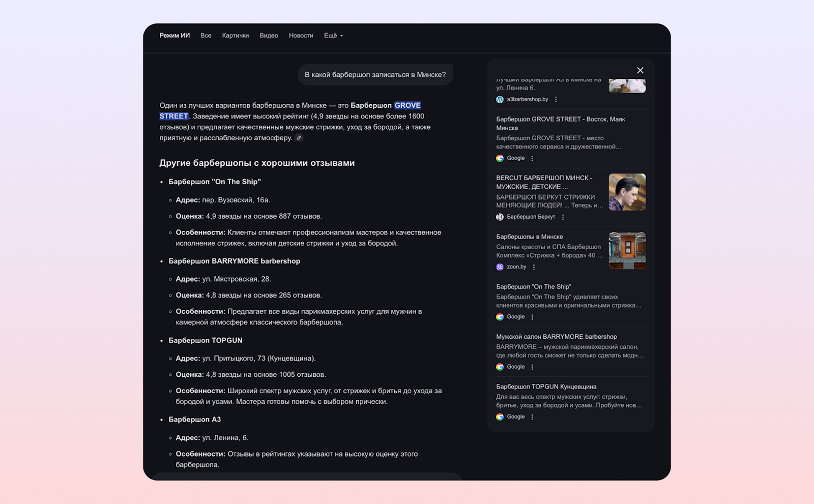Open BERCUT БАРБЕРШОП МИНСК source link
814x504 pixels.
[x=544, y=182]
